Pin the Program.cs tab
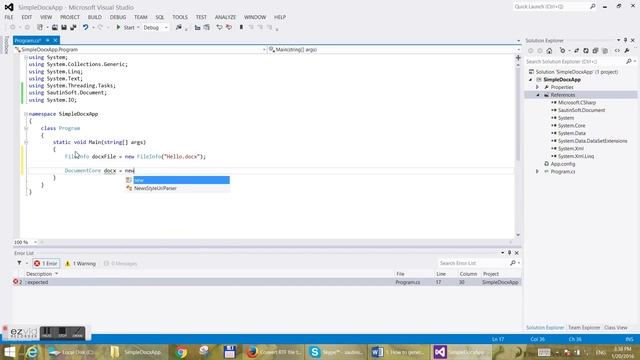Viewport: 640px width, 360px height. [x=48, y=40]
